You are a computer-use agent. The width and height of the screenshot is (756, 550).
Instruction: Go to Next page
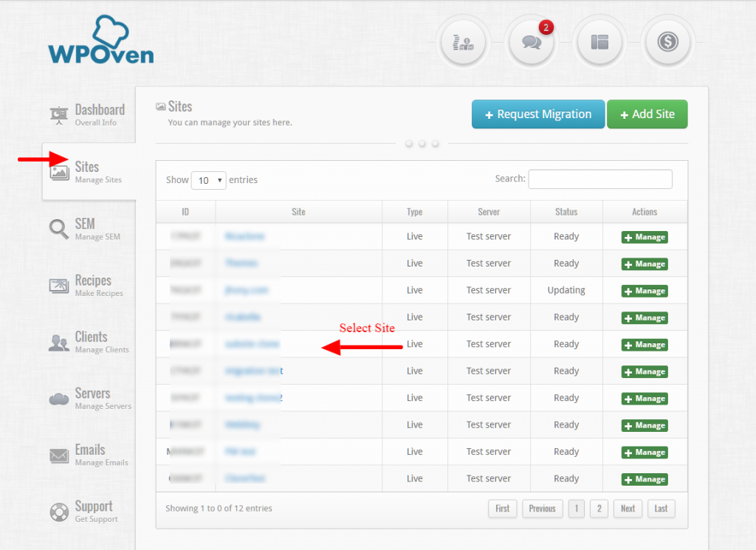pyautogui.click(x=628, y=509)
